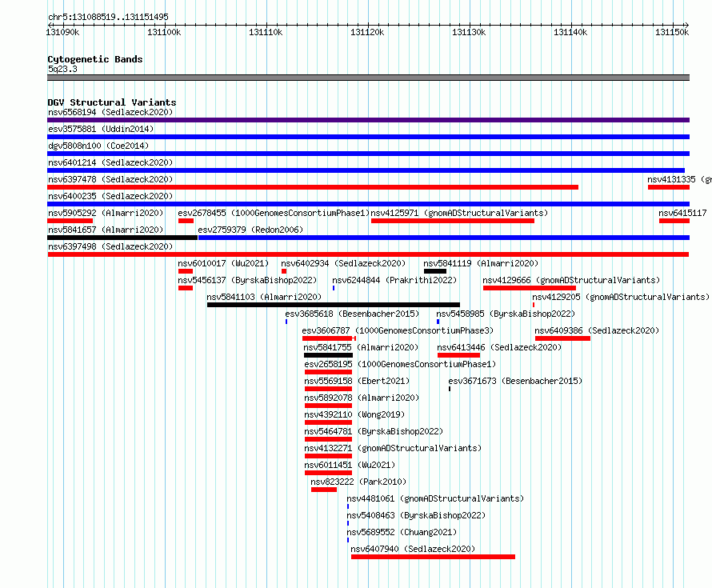Open nsv5464781 (ByrskaBishop2022) label
Screen dimensions: 712x588
coord(374,431)
